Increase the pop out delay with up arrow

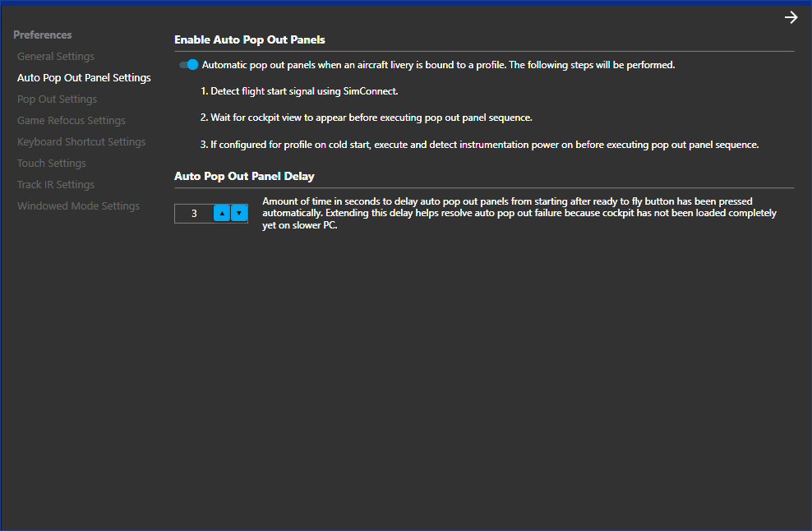(221, 214)
